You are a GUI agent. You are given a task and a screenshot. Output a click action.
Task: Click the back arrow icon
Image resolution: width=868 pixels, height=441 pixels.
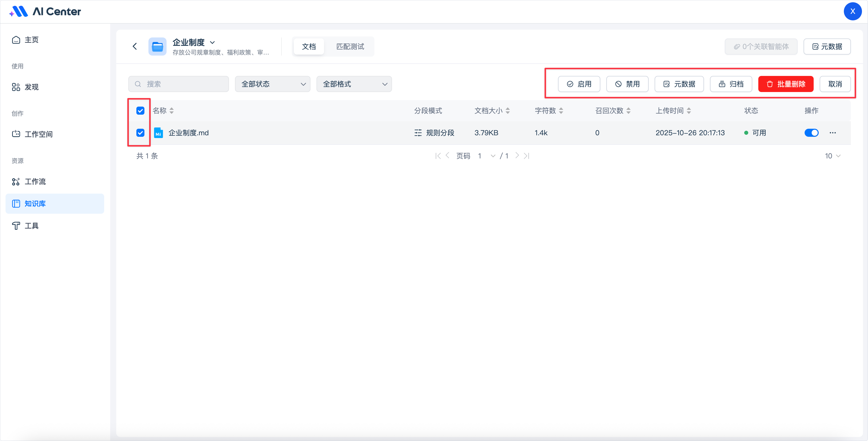[135, 47]
